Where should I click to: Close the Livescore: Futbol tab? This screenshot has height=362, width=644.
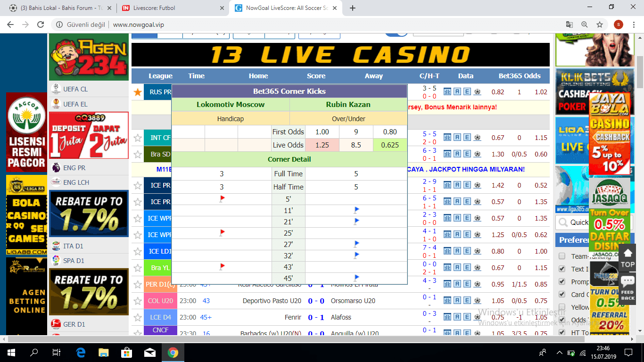(222, 8)
